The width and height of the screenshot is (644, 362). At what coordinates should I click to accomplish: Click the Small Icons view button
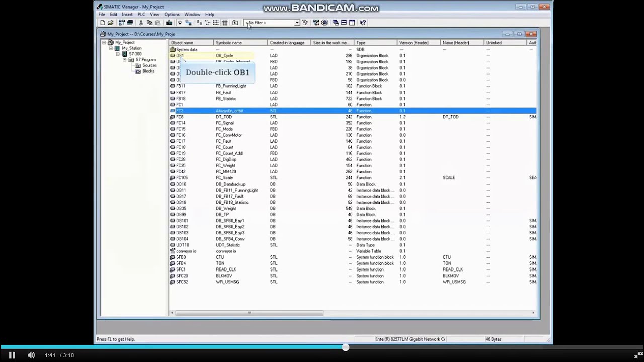[x=207, y=23]
